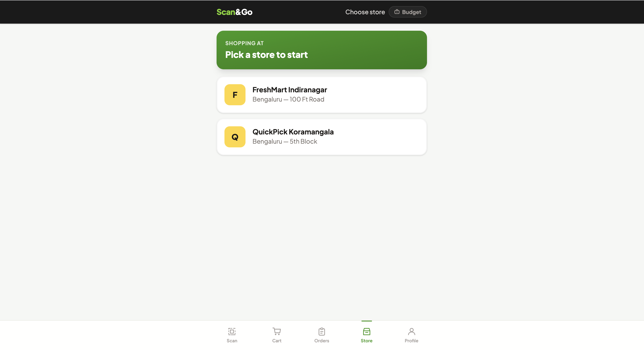Click the Pick a store to start banner
The width and height of the screenshot is (644, 350).
tap(322, 50)
